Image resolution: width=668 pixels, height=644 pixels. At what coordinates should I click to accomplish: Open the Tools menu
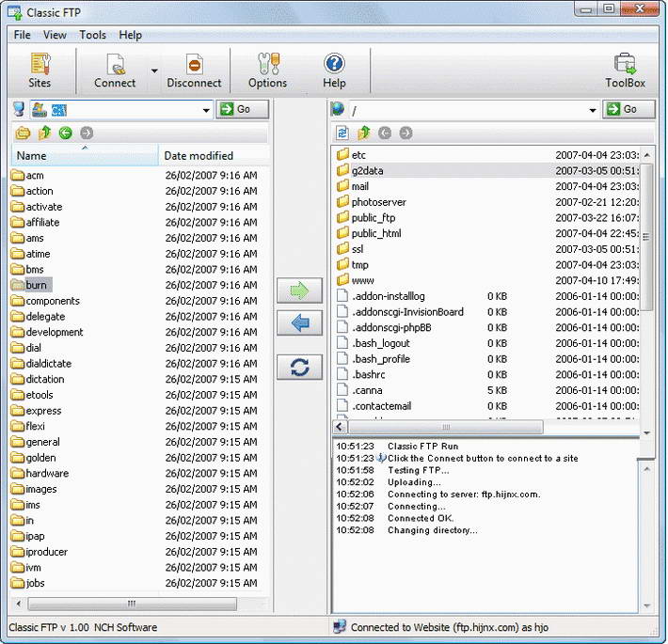click(x=92, y=35)
